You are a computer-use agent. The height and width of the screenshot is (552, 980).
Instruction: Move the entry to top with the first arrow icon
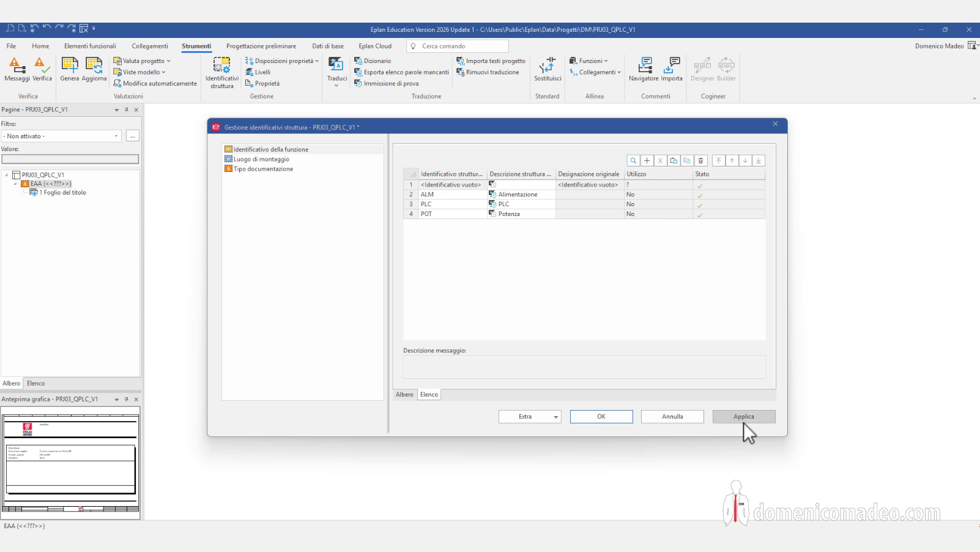[x=718, y=160]
